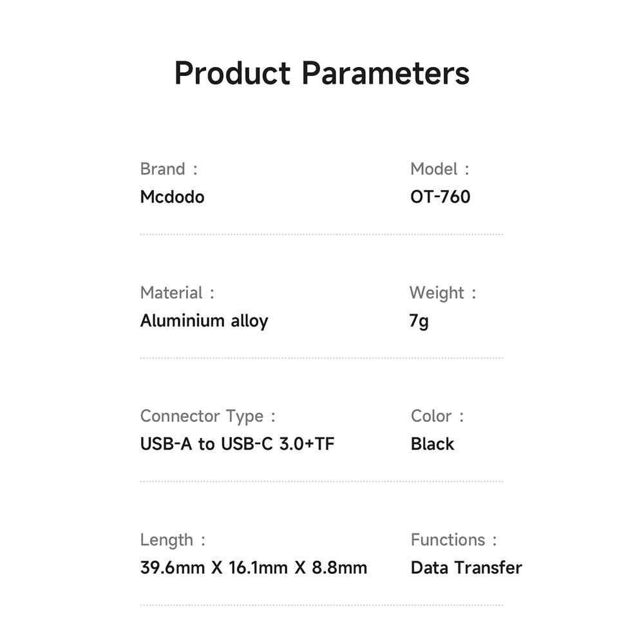Select the Model label
644x644 pixels.
pyautogui.click(x=439, y=169)
